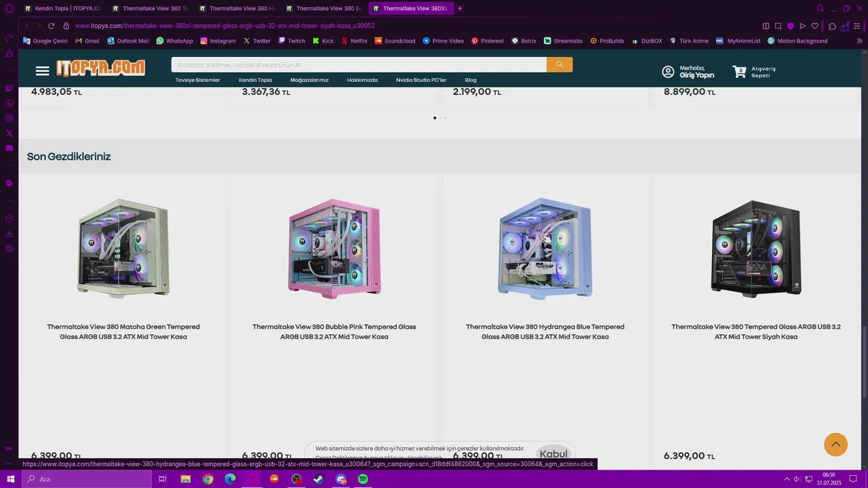Open X (Twitter) in the Opera sidebar
Image resolution: width=868 pixels, height=488 pixels.
click(x=9, y=133)
